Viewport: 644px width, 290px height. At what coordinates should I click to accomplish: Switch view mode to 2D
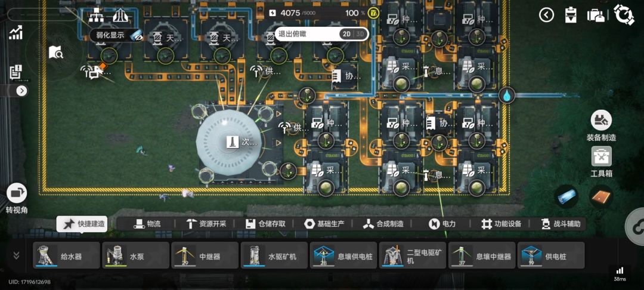(346, 34)
